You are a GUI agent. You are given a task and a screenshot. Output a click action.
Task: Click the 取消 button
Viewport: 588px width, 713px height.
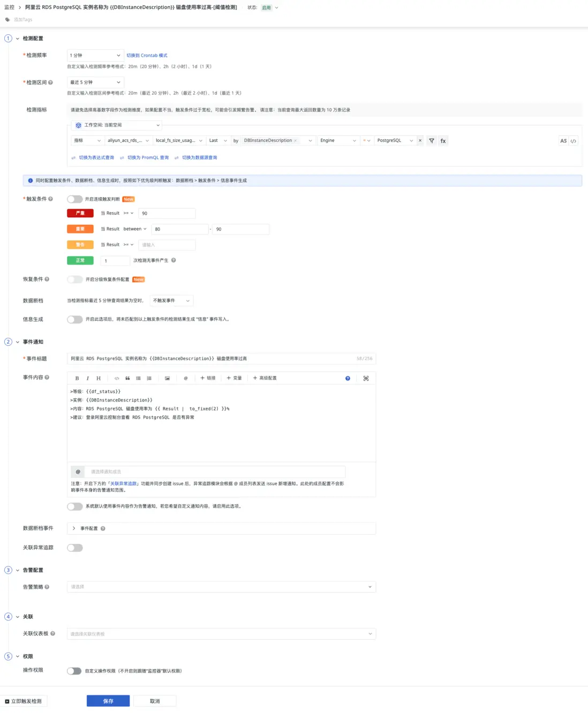(155, 701)
